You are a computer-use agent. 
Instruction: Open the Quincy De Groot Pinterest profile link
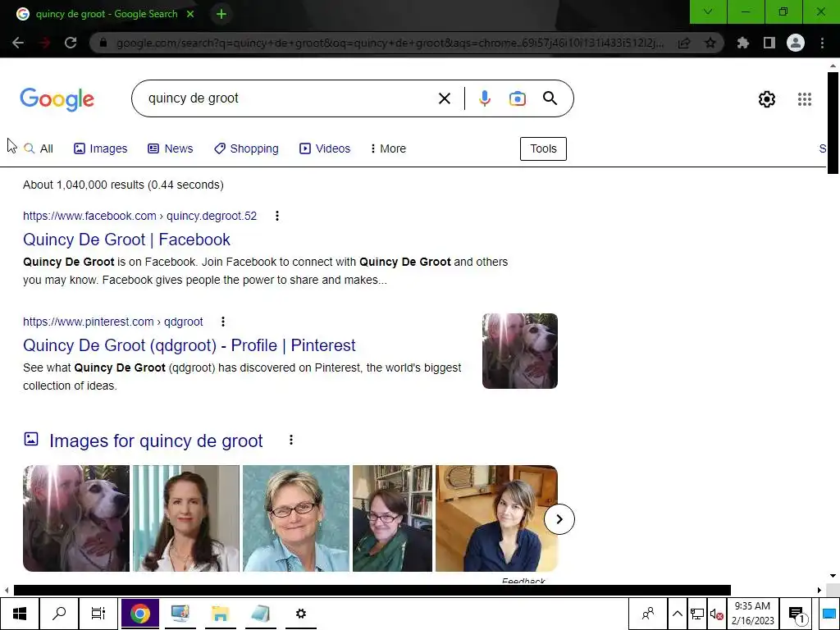pyautogui.click(x=189, y=345)
